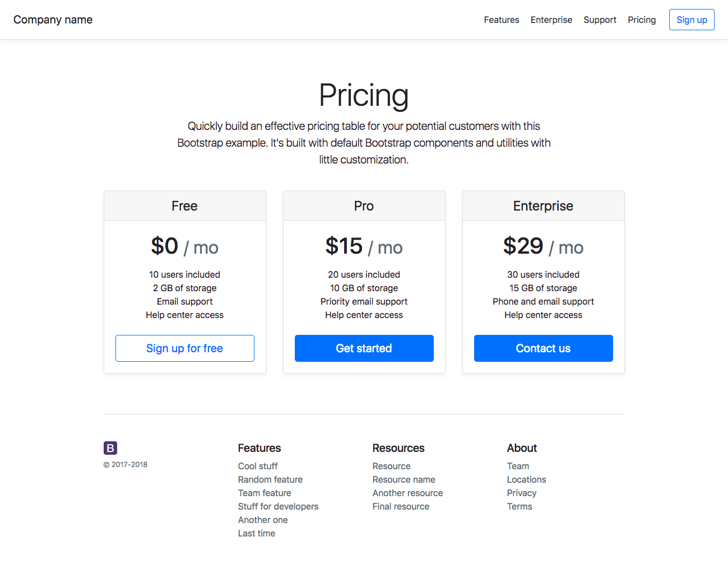Open the Features nav link
The image size is (728, 588).
502,20
